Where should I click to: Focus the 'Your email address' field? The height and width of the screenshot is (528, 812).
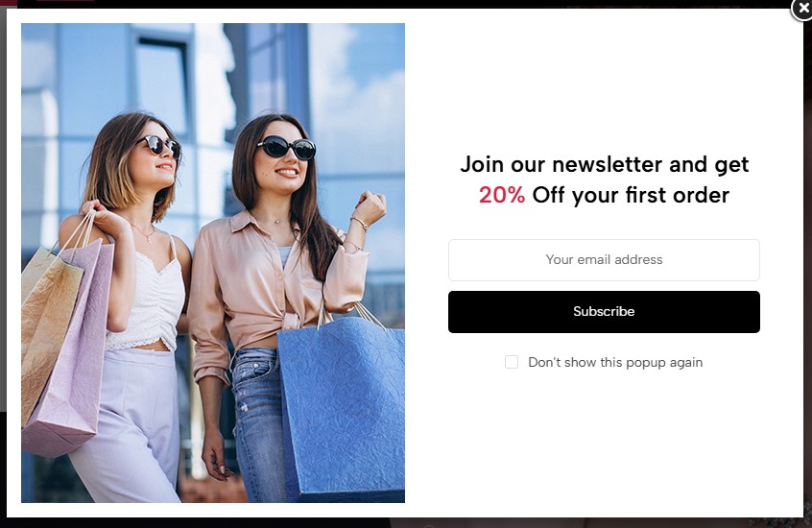pos(604,260)
